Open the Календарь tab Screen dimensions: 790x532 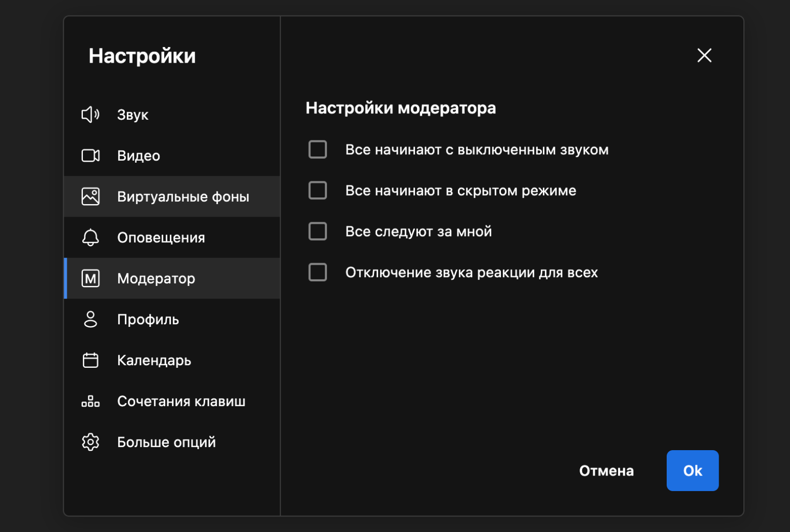[x=172, y=360]
